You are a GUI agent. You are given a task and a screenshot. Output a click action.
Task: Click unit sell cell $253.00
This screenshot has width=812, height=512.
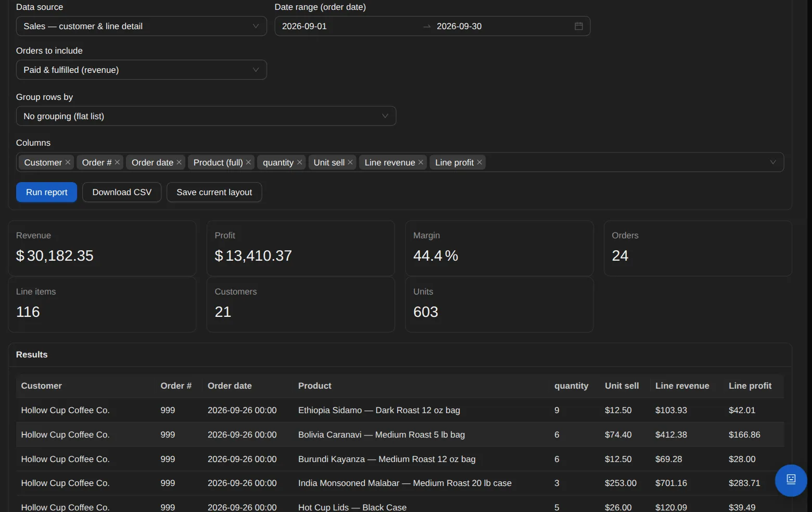click(x=620, y=483)
